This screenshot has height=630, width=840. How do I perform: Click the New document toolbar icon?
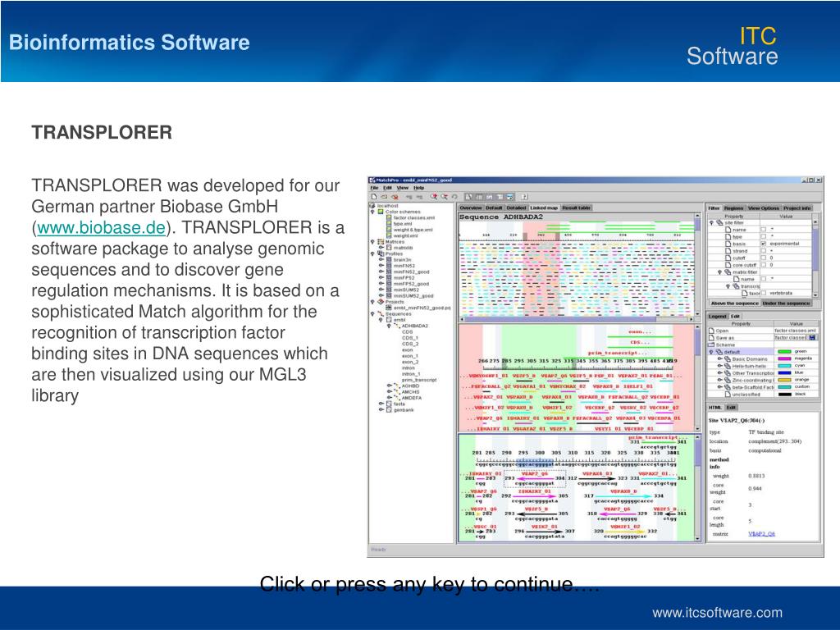point(374,197)
